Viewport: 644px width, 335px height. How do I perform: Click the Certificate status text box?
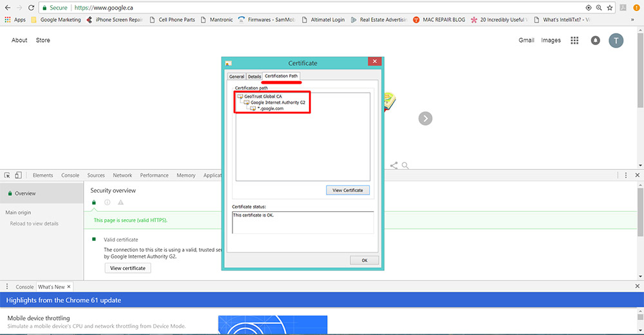point(303,222)
